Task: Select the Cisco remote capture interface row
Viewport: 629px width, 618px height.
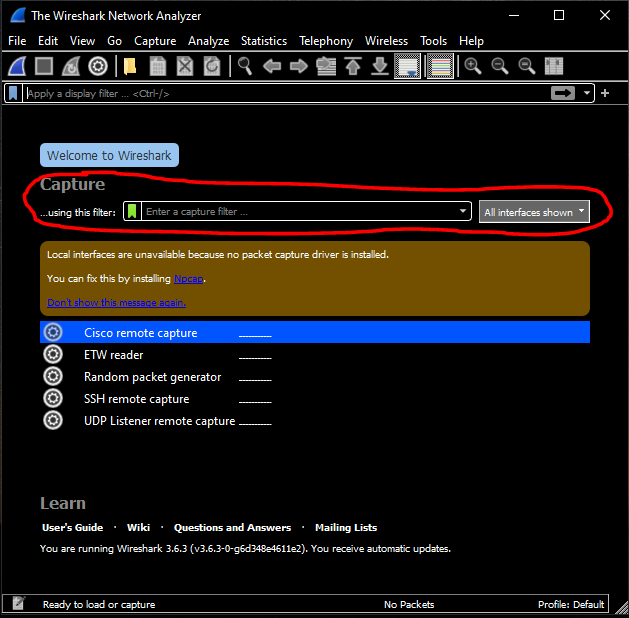Action: pos(315,332)
